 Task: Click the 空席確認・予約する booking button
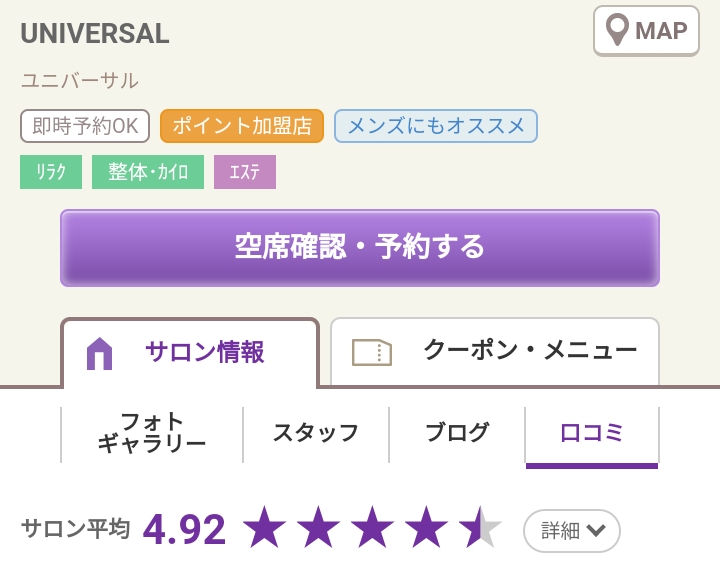click(x=360, y=248)
